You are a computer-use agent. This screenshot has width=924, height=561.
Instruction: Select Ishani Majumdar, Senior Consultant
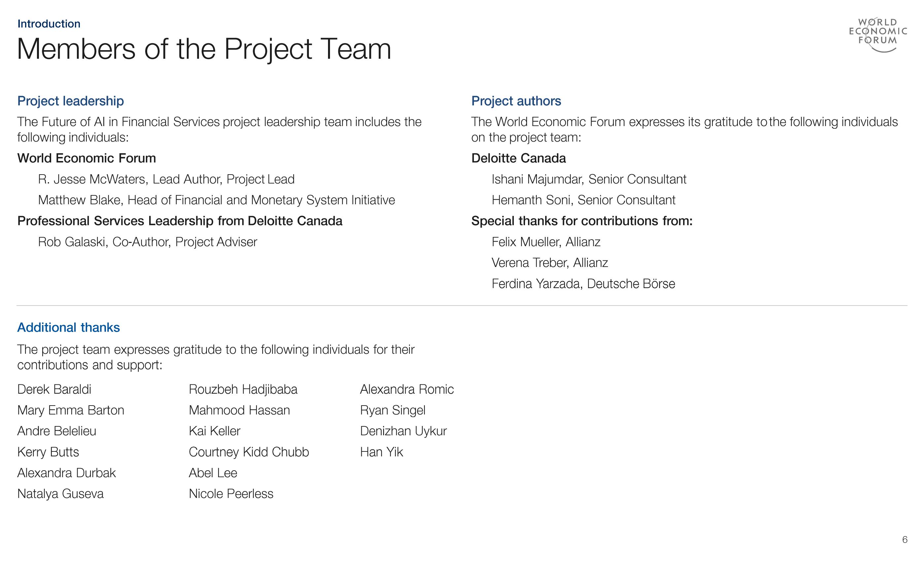tap(589, 179)
